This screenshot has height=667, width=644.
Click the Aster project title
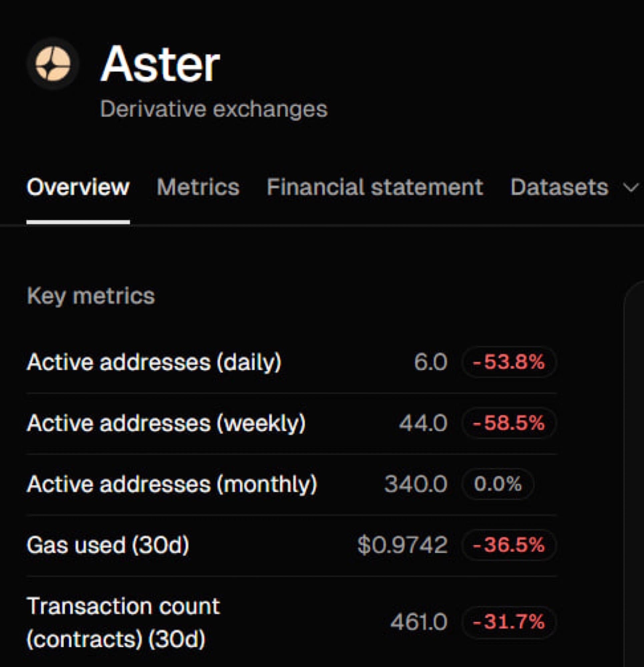(160, 64)
